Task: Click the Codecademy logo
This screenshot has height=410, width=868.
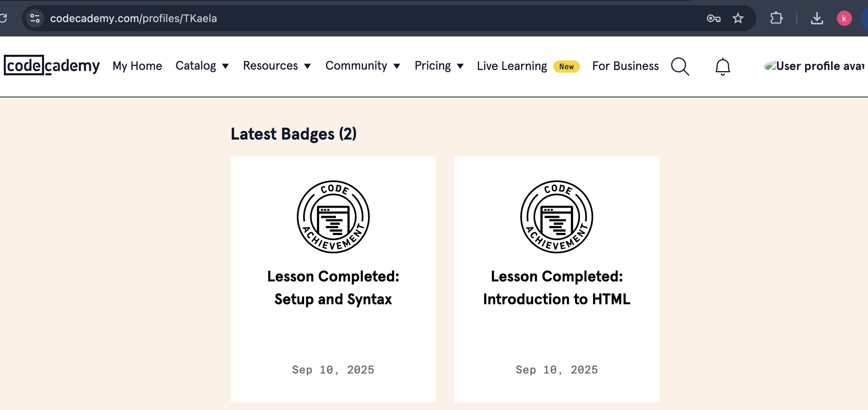Action: click(x=52, y=66)
